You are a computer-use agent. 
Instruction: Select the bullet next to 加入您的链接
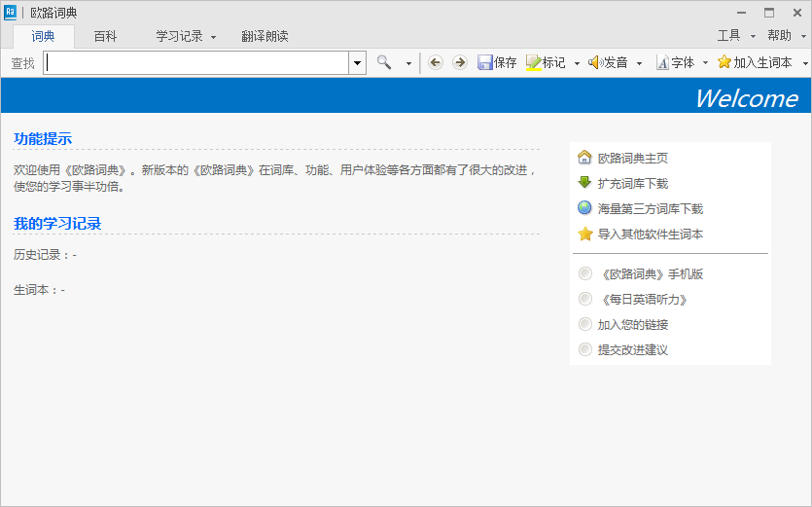coord(585,324)
